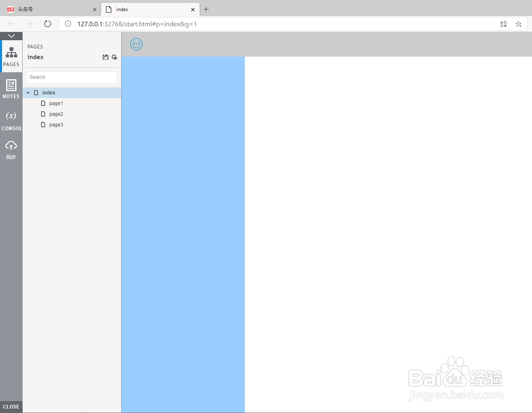Collapse the index tree node arrow
Image resolution: width=532 pixels, height=413 pixels.
click(28, 93)
